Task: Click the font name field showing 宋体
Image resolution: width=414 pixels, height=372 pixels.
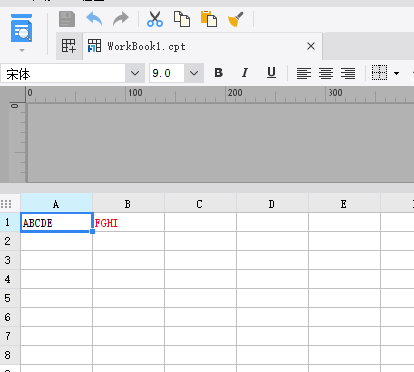Action: [x=63, y=73]
